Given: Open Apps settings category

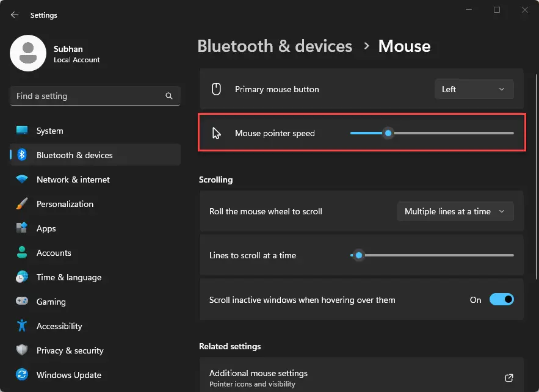Looking at the screenshot, I should coord(95,228).
